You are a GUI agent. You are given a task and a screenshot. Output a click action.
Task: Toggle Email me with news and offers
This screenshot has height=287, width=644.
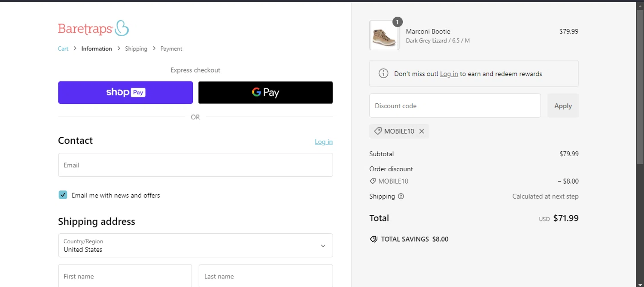tap(63, 195)
